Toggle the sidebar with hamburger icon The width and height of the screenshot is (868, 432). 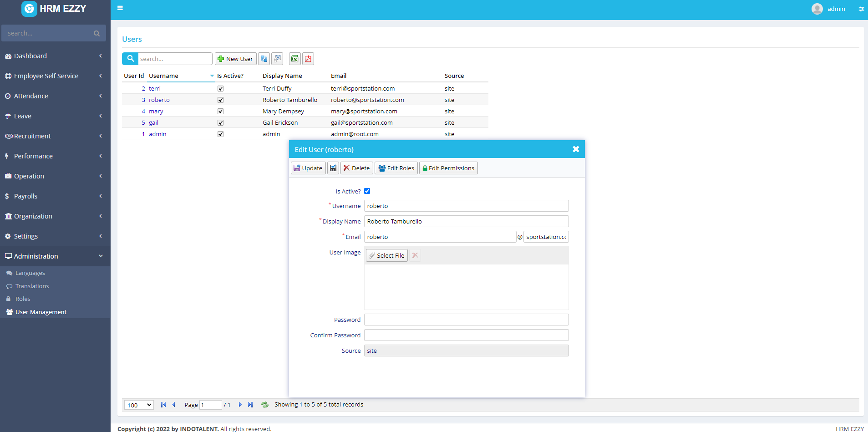tap(120, 8)
